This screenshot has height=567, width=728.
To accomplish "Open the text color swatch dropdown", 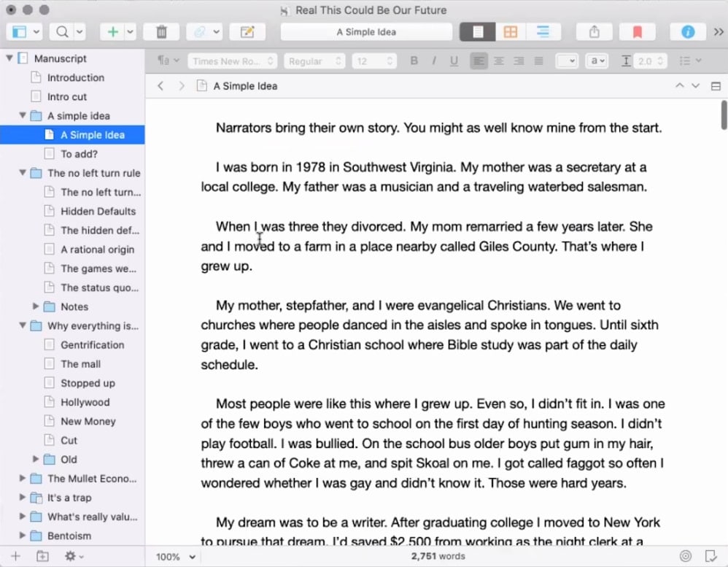I will [566, 61].
